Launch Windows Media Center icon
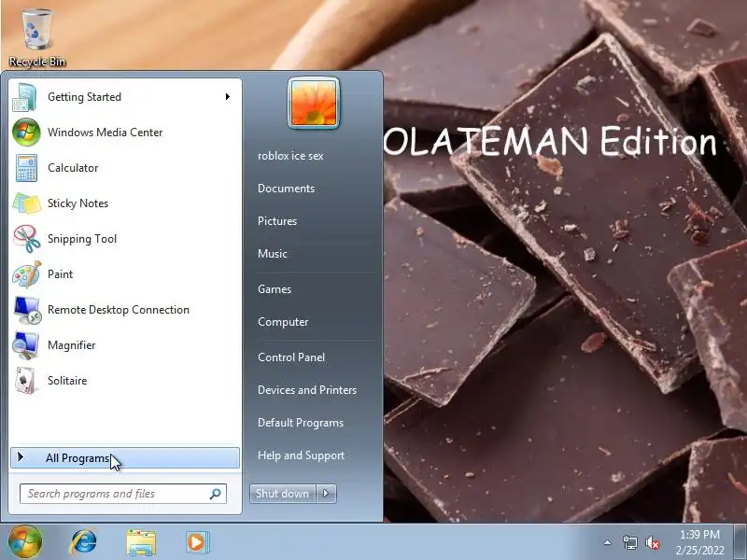The image size is (747, 560). pyautogui.click(x=26, y=133)
